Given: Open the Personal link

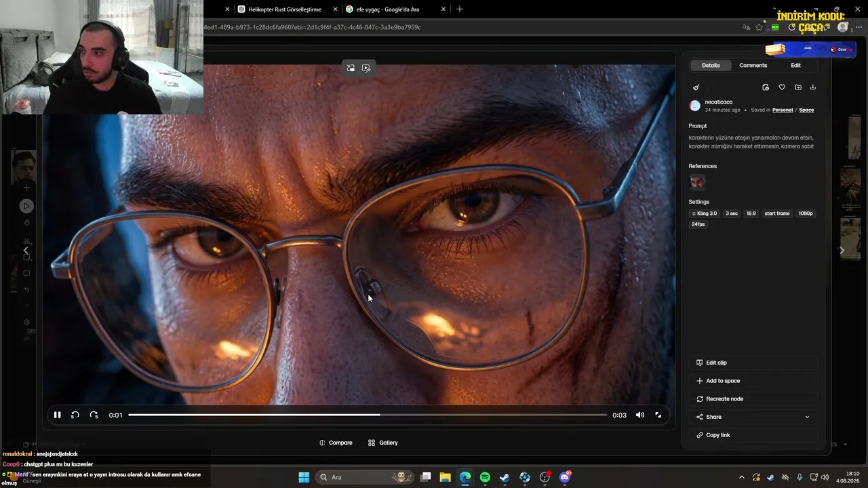Looking at the screenshot, I should coord(783,110).
